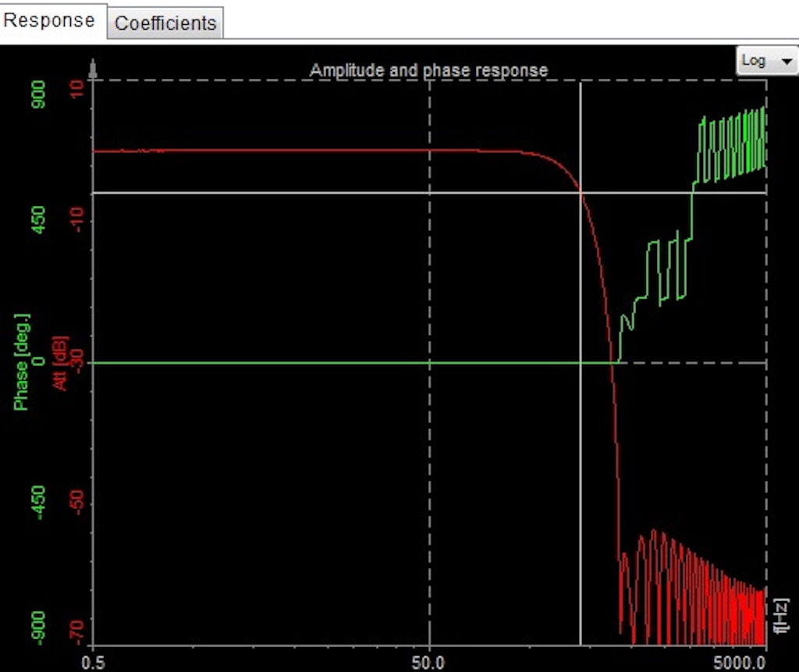The width and height of the screenshot is (799, 672).
Task: Click the green -450 phase axis value
Action: [39, 503]
